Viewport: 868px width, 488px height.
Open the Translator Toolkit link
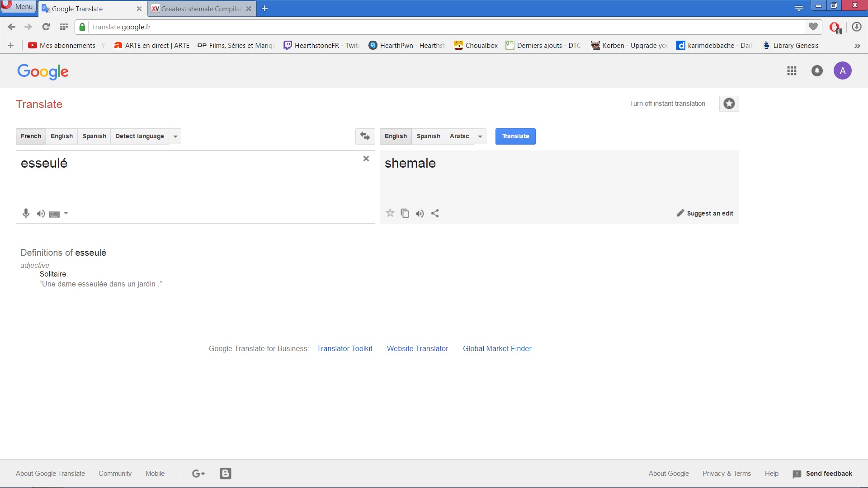tap(344, 348)
